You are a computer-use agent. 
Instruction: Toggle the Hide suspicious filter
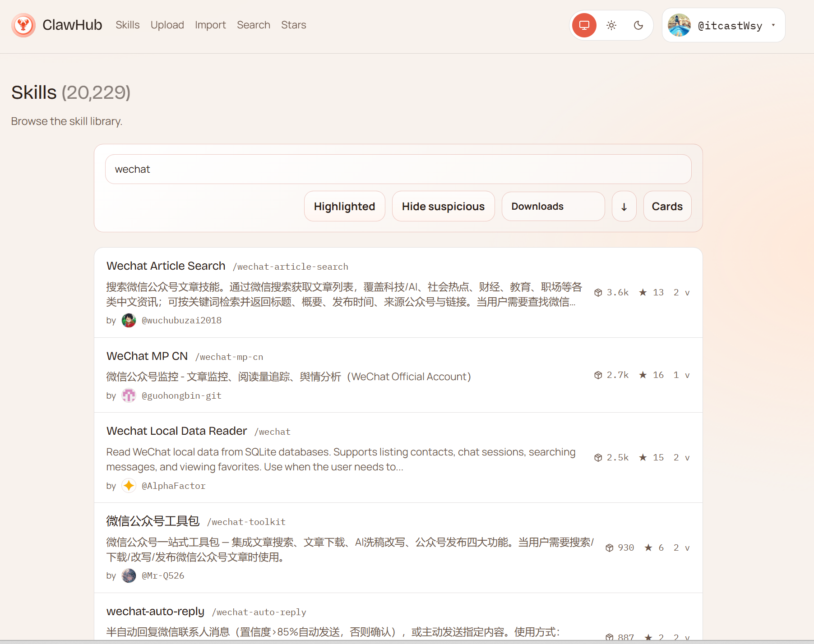(x=443, y=207)
